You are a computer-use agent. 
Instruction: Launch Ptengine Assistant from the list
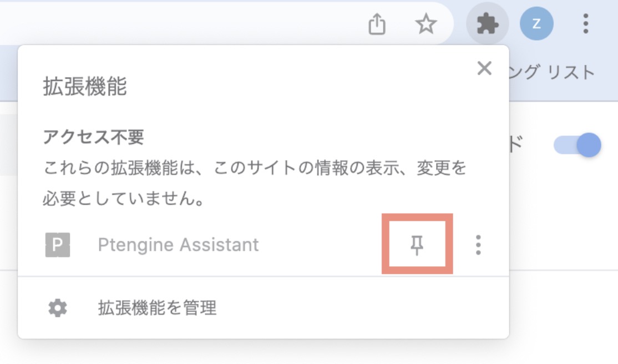pos(178,245)
